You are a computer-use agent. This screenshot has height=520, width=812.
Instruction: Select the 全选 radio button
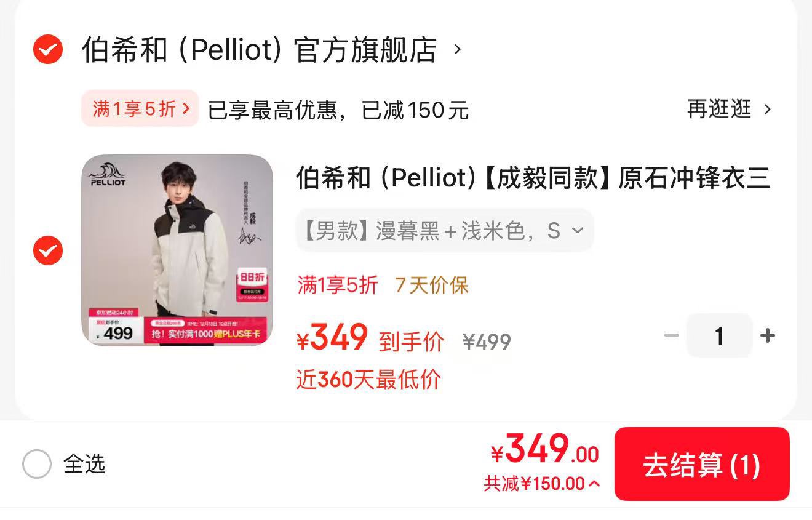(x=37, y=464)
